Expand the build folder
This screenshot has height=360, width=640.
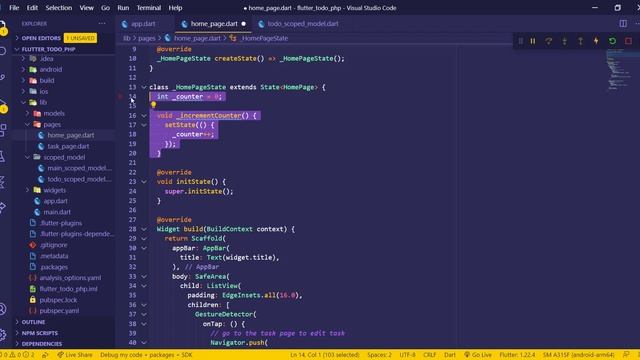47,80
